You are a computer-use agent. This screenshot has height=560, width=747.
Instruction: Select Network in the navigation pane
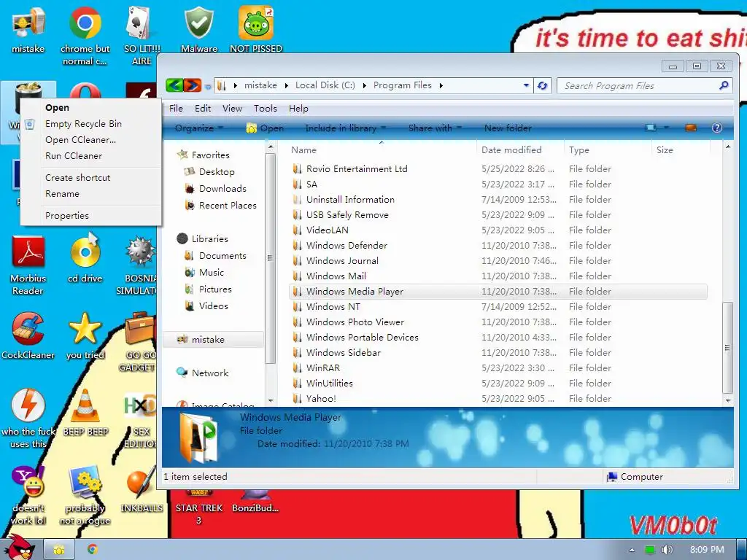point(209,373)
